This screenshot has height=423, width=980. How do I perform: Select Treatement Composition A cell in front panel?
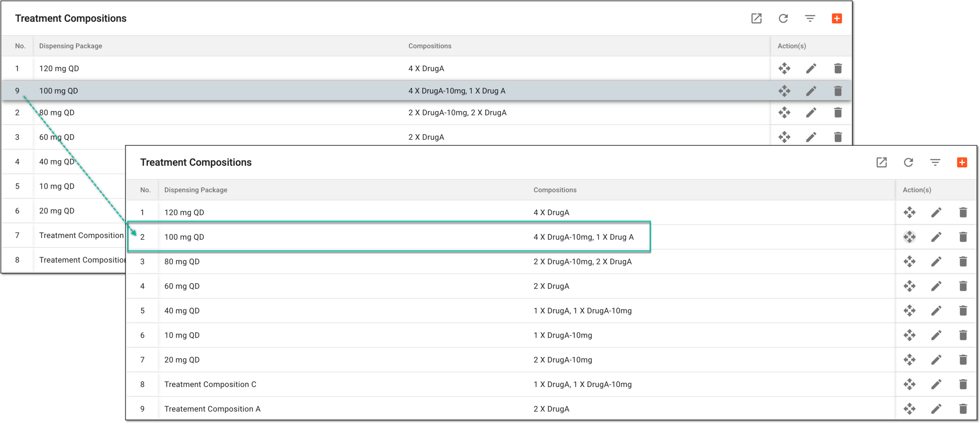point(212,409)
